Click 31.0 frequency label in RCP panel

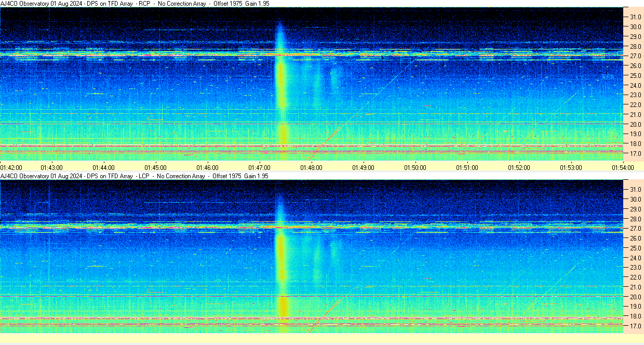tap(636, 17)
